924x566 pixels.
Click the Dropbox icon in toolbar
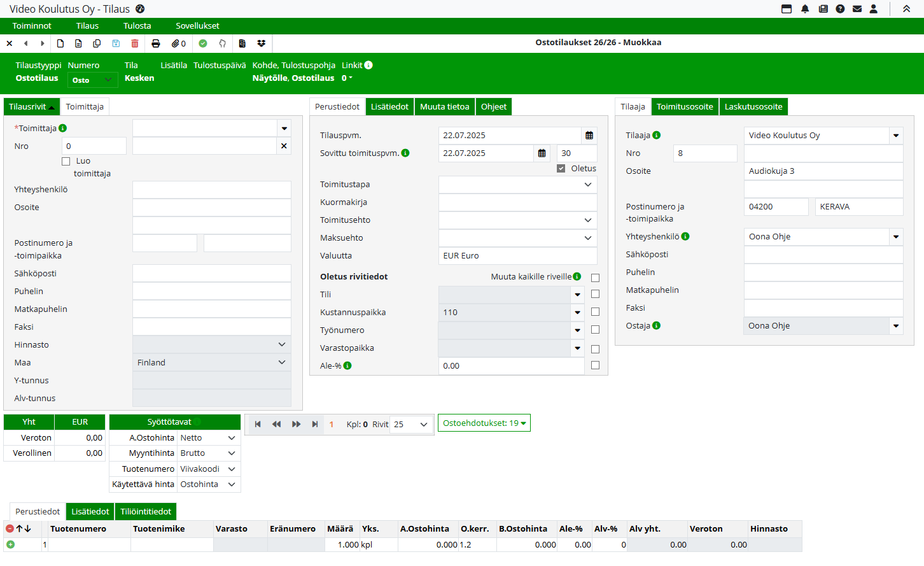[x=261, y=43]
